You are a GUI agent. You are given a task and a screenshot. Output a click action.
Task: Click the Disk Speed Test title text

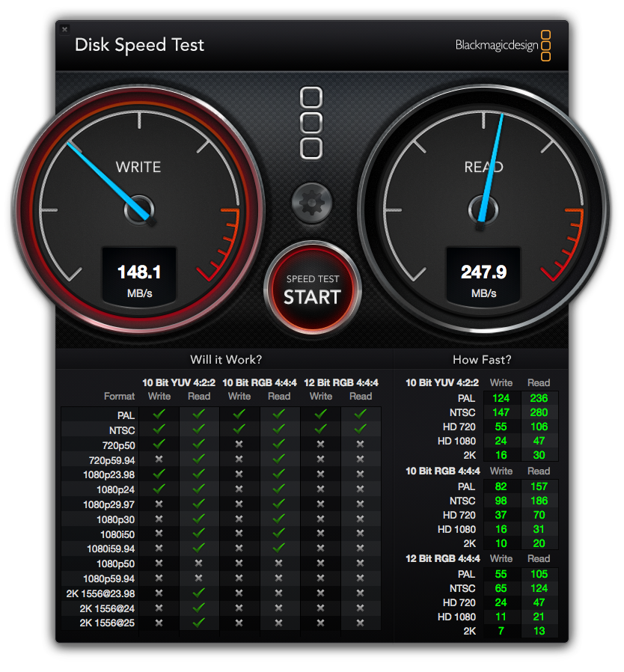(x=139, y=45)
